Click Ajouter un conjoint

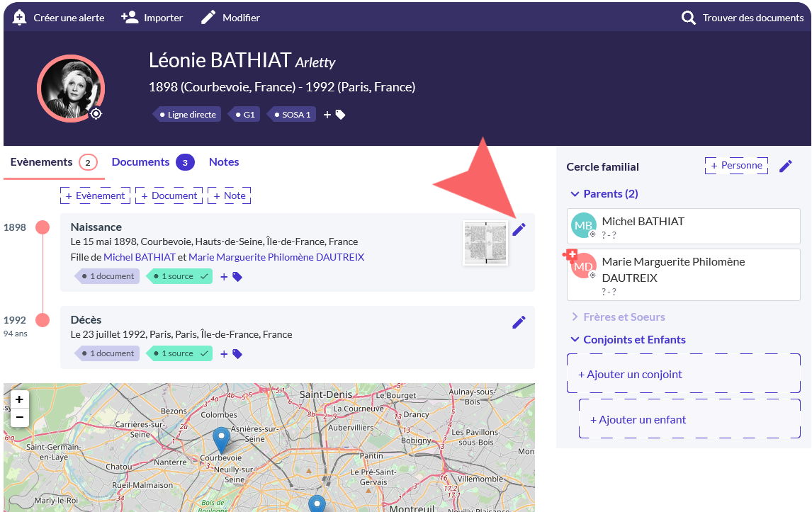click(x=684, y=374)
